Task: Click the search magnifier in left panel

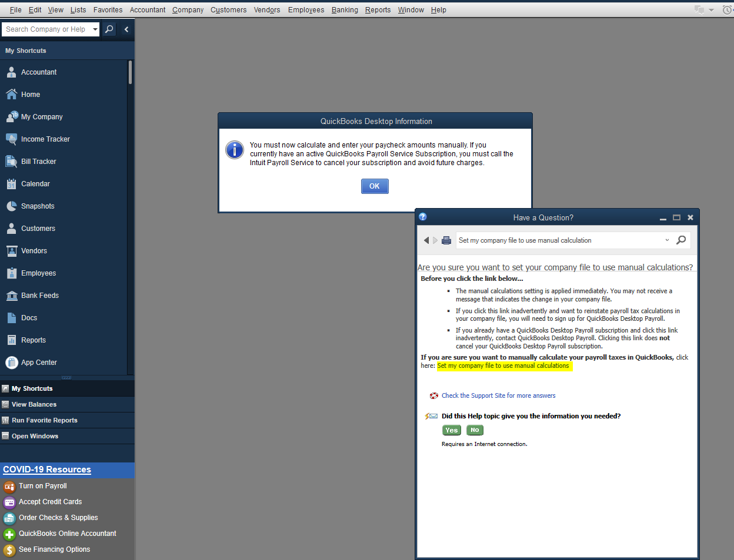Action: click(109, 29)
